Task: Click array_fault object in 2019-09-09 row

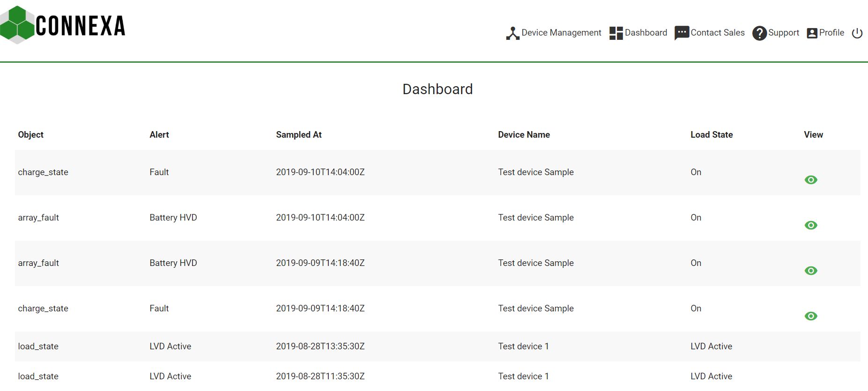Action: [x=38, y=263]
